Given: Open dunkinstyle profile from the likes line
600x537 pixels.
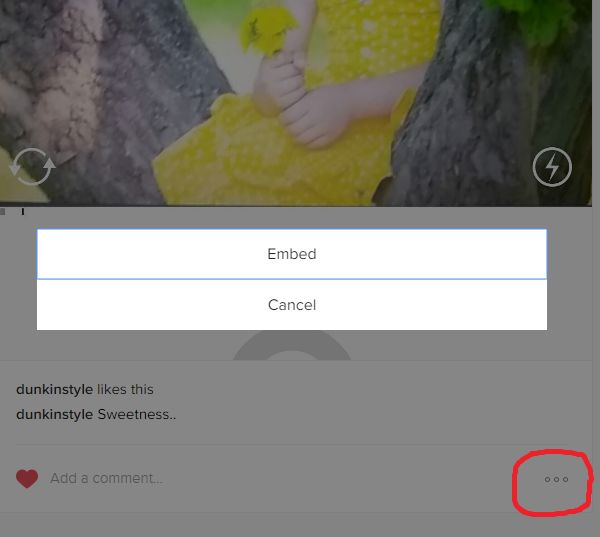Looking at the screenshot, I should pyautogui.click(x=54, y=389).
